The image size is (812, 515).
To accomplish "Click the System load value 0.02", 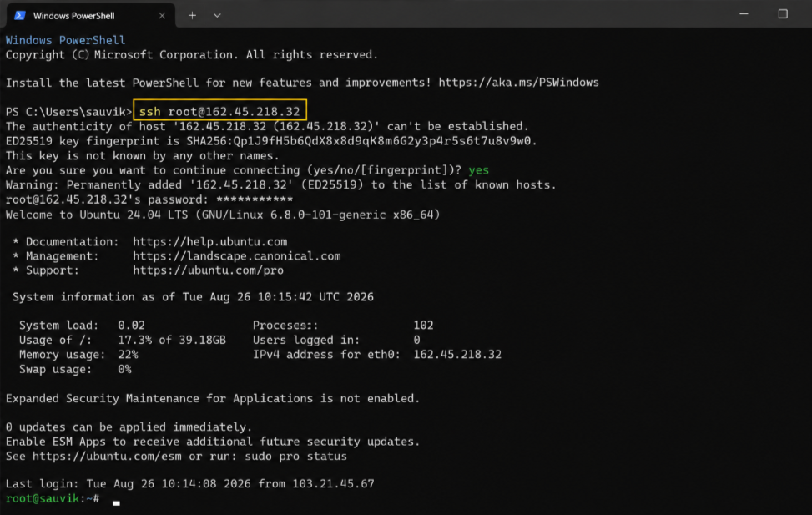I will 131,325.
